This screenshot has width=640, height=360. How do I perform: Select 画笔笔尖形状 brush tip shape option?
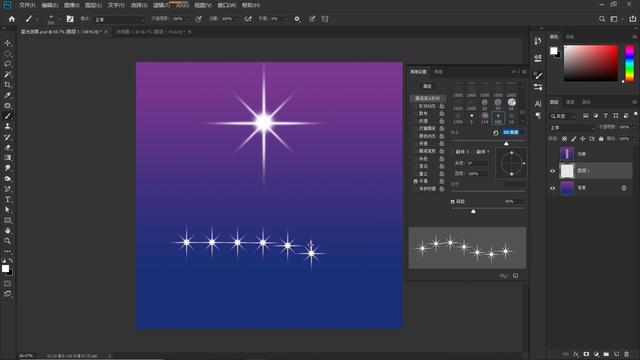(x=427, y=98)
